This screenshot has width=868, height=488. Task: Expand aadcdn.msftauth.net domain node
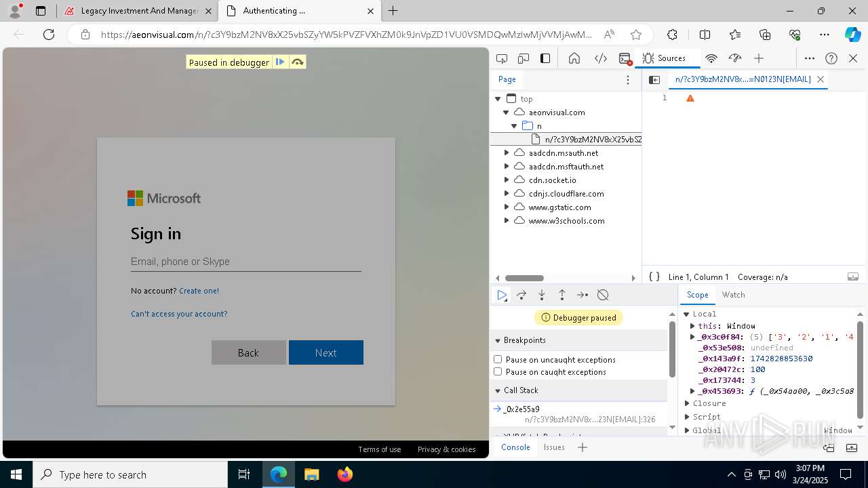tap(506, 167)
